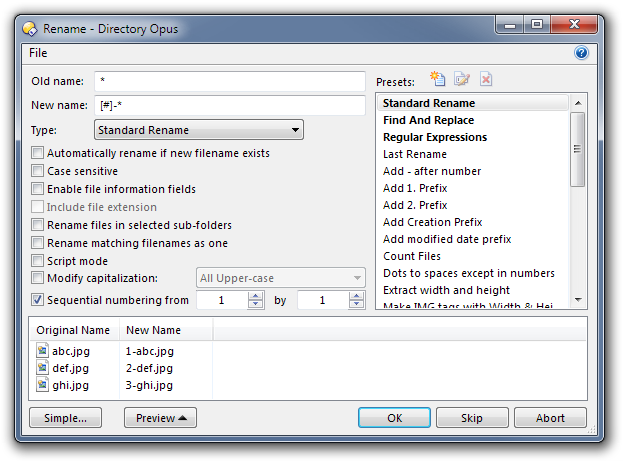Open help via the blue question icon
Screen dimensions: 623x461
pyautogui.click(x=581, y=53)
